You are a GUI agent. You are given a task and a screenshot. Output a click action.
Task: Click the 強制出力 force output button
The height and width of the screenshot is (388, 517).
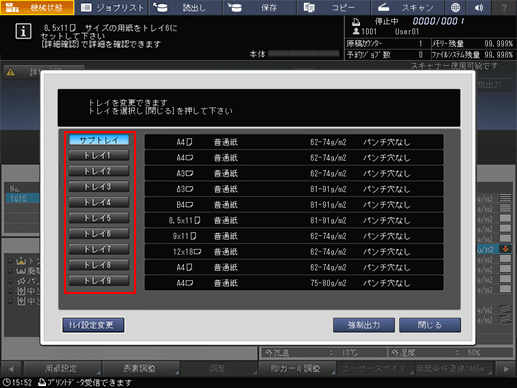364,325
